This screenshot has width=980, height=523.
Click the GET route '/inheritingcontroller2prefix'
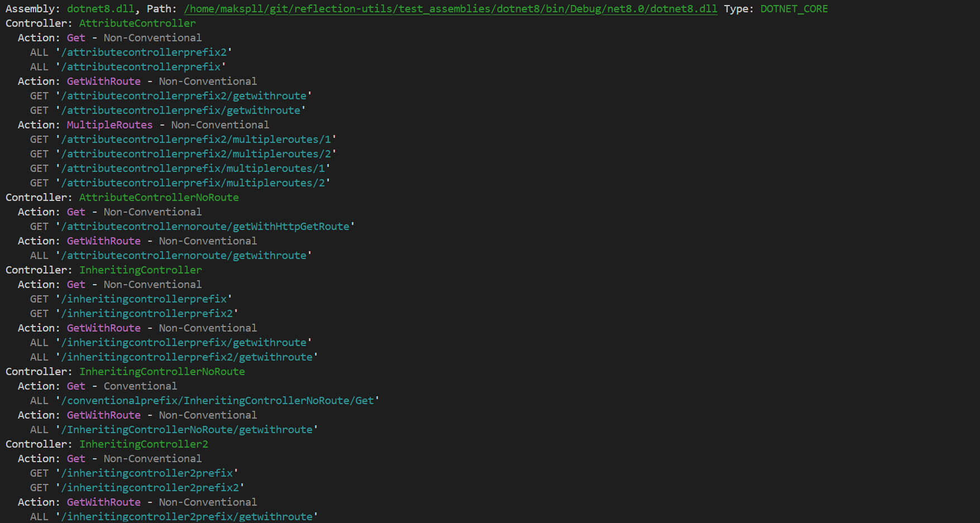click(x=147, y=473)
